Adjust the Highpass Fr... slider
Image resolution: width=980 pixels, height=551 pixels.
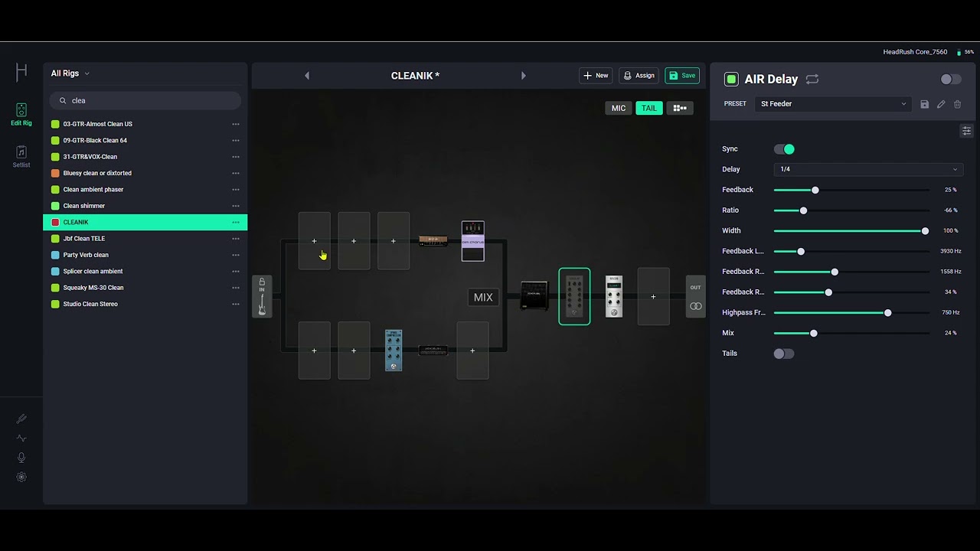pos(851,313)
